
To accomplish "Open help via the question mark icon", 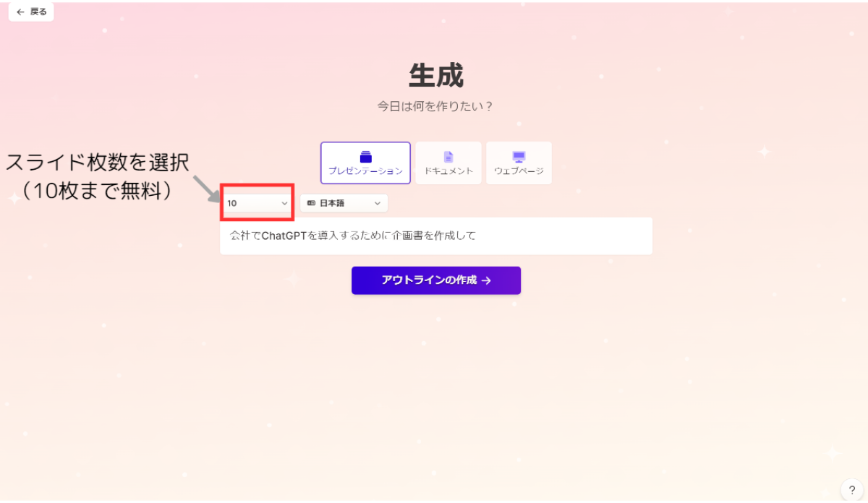I will pyautogui.click(x=851, y=489).
